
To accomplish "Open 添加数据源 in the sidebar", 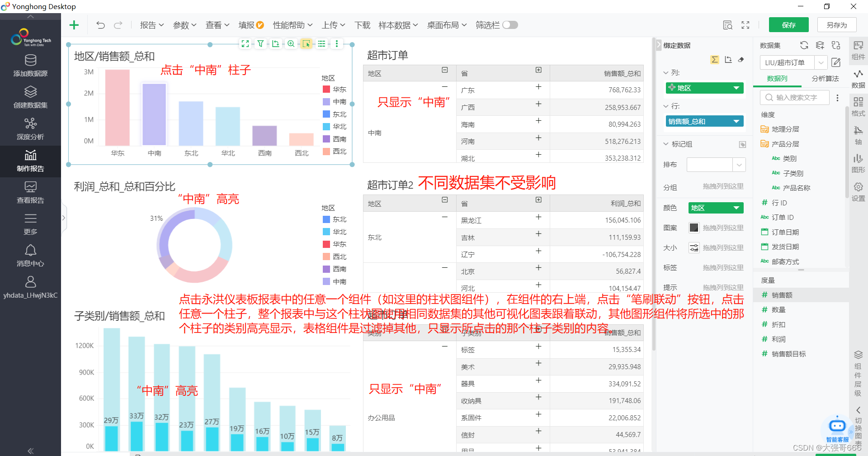I will pos(30,66).
